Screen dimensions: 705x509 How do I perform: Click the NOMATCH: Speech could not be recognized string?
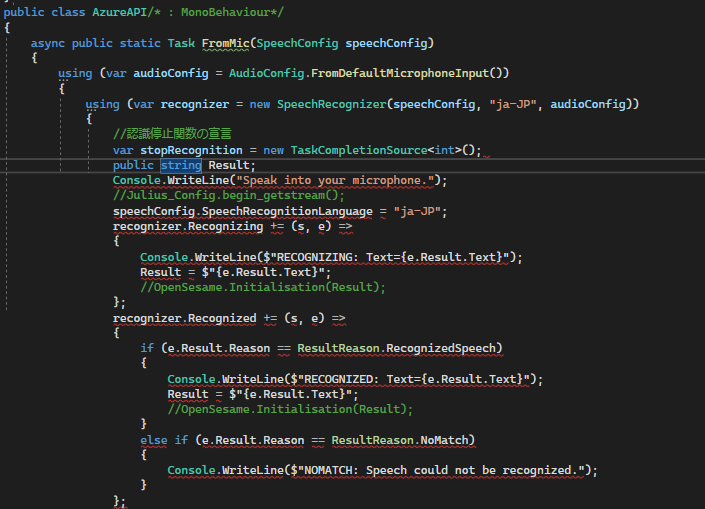[440, 471]
